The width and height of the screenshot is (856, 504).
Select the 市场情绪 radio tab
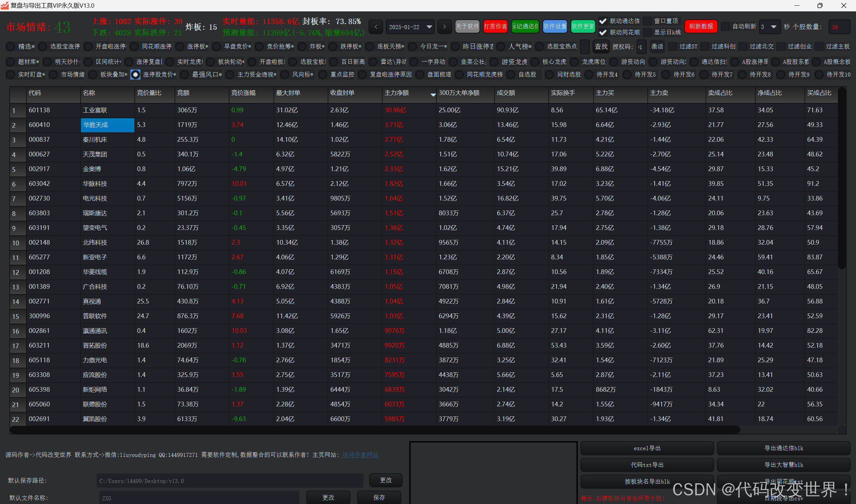[53, 75]
